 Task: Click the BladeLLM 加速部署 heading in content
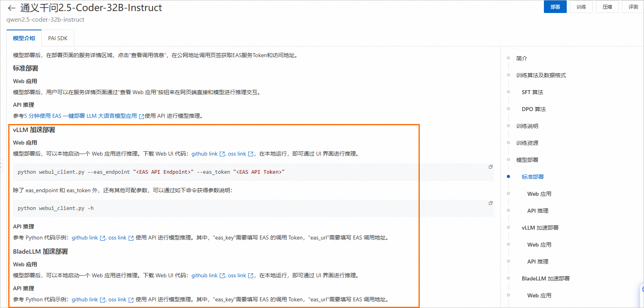pos(40,252)
